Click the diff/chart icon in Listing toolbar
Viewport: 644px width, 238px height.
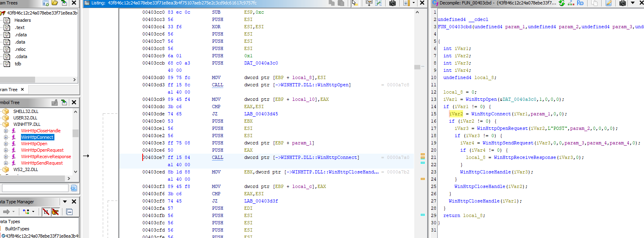378,3
